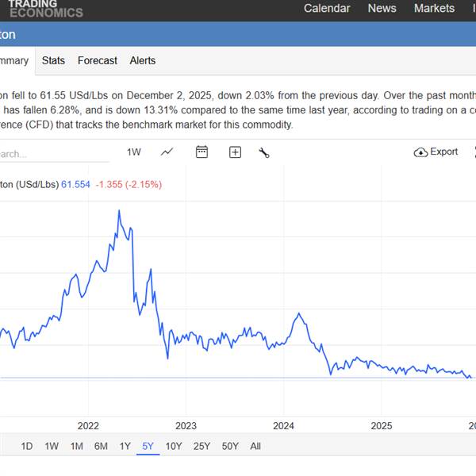Go to Markets in top navigation

(x=434, y=9)
